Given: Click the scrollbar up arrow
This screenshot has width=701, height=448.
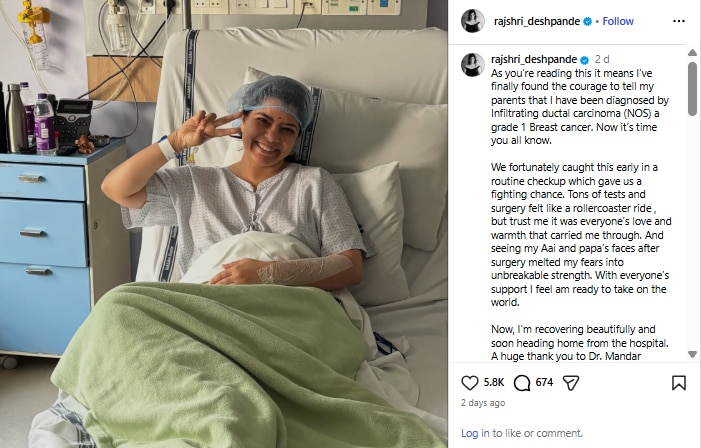Looking at the screenshot, I should pyautogui.click(x=692, y=53).
